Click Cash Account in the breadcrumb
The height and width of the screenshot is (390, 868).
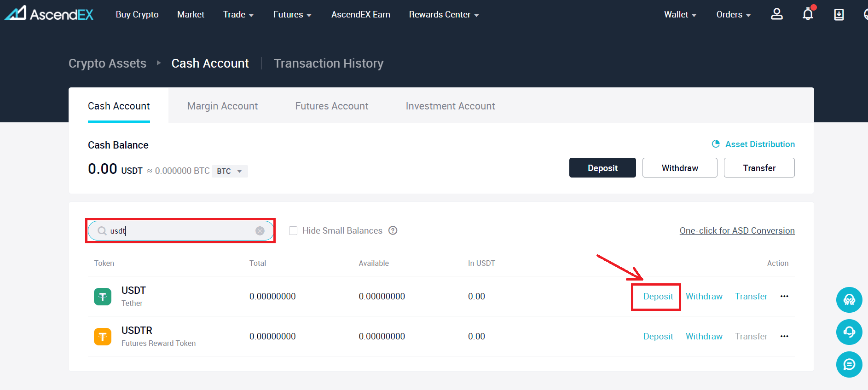click(210, 63)
